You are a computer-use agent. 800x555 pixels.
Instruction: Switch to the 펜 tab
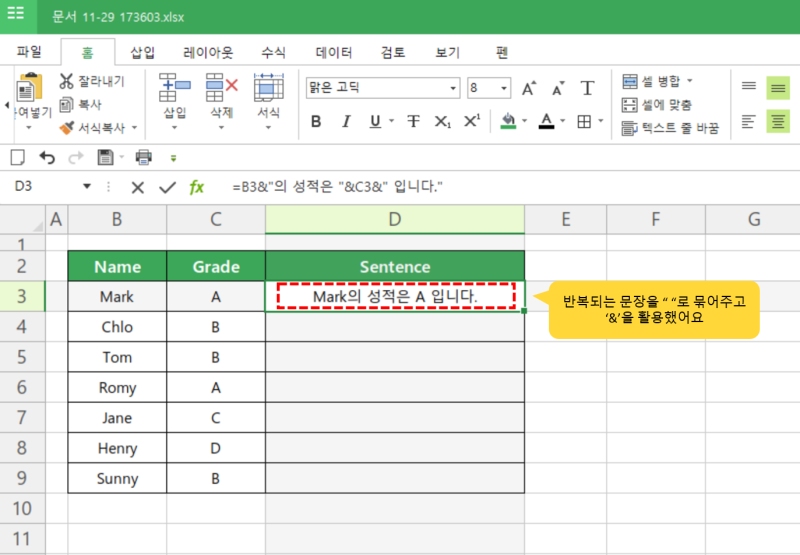pyautogui.click(x=502, y=52)
